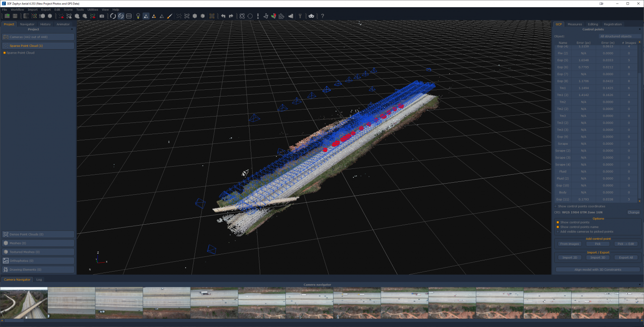Click Pick -> Edit button
This screenshot has height=327, width=644.
pos(625,244)
